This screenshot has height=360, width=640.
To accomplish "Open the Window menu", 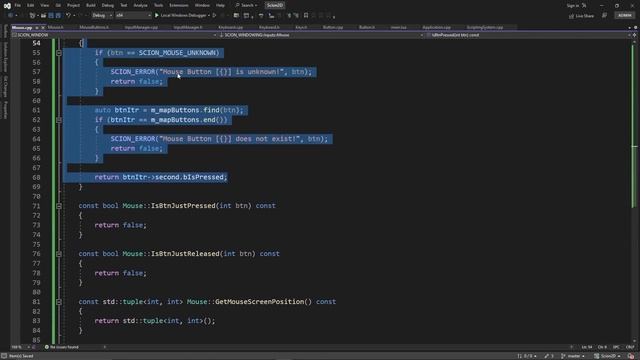I will [202, 5].
